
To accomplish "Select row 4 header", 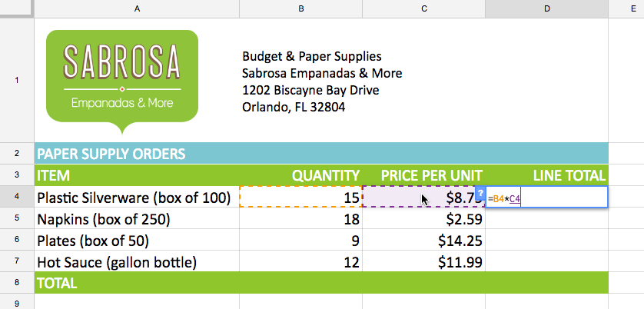I will click(x=17, y=198).
